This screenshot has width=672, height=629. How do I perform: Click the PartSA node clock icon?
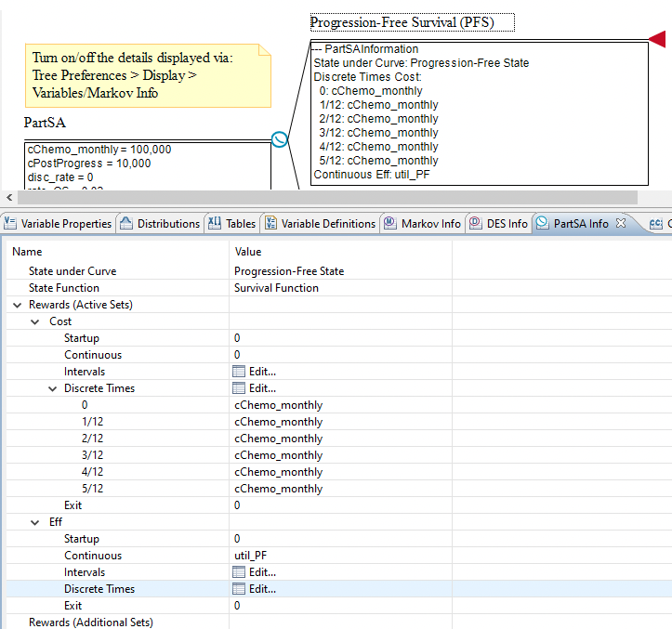click(x=280, y=139)
